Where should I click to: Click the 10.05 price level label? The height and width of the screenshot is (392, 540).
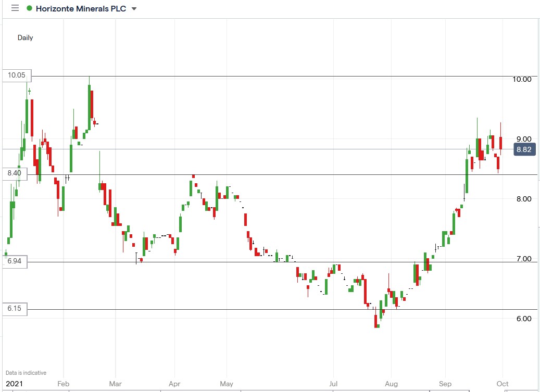pyautogui.click(x=16, y=75)
